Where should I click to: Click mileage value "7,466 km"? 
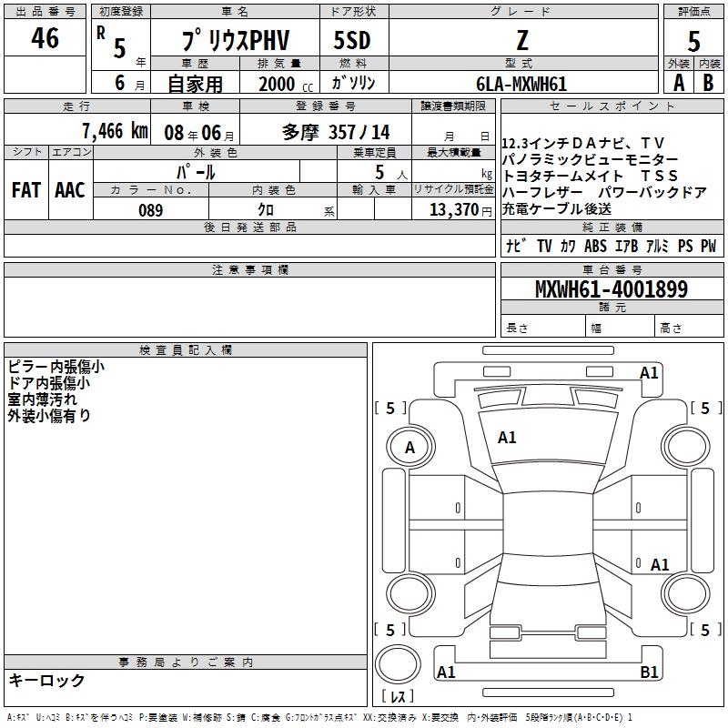coord(116,131)
